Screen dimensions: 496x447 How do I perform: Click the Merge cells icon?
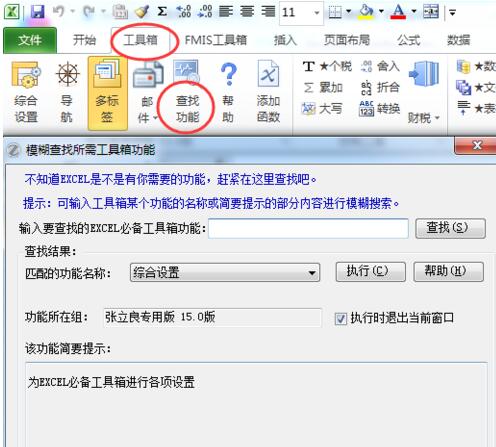tap(431, 12)
